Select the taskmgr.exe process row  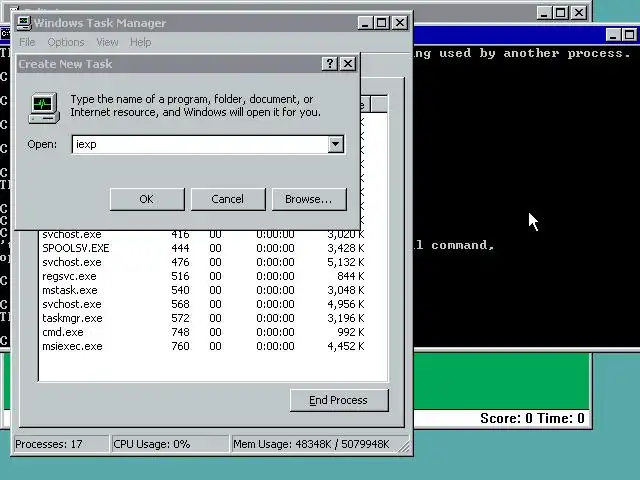coord(203,318)
